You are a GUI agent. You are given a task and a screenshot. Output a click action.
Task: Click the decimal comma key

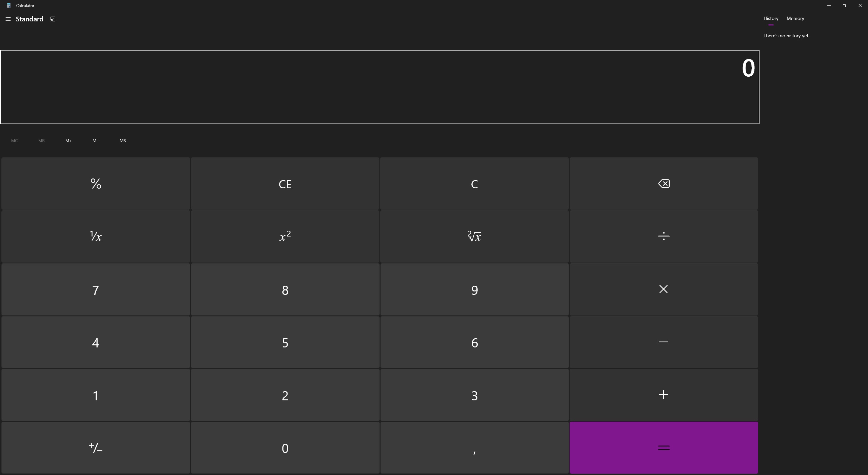pos(474,448)
